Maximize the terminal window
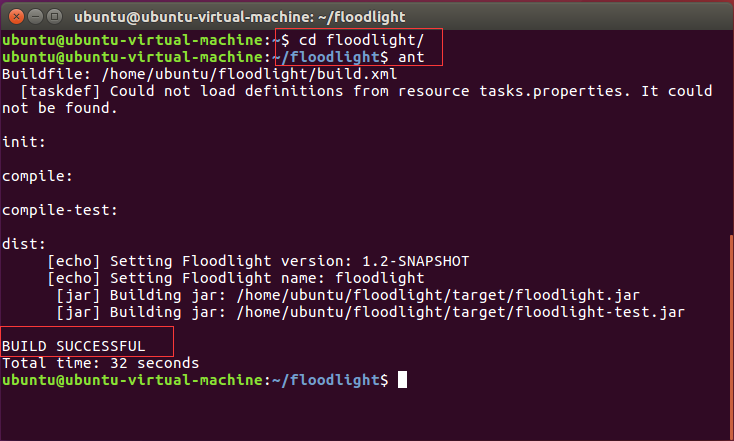This screenshot has width=734, height=441. [x=54, y=15]
